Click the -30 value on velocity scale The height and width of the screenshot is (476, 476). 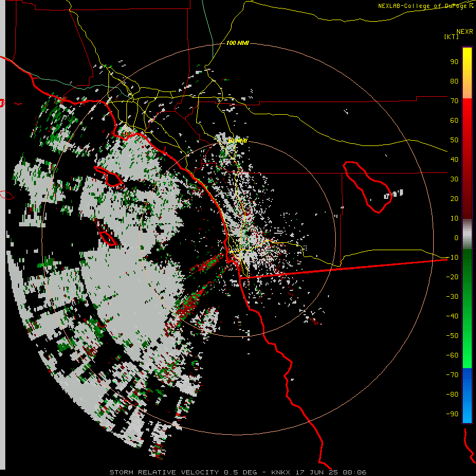[452, 297]
